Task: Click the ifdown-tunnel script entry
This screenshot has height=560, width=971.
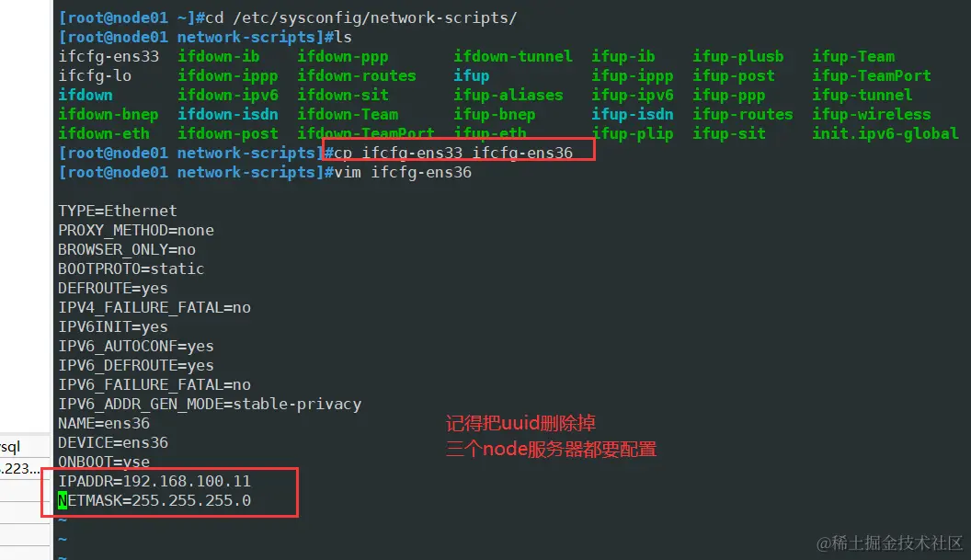Action: (x=513, y=56)
